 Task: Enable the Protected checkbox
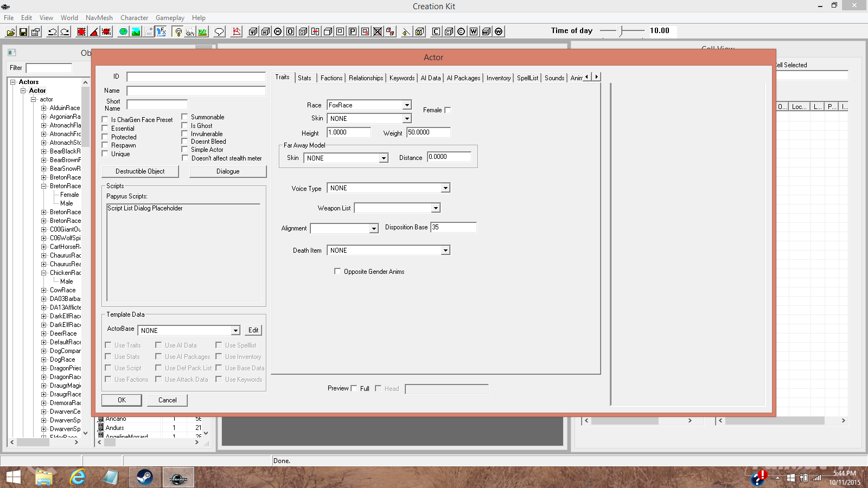tap(105, 137)
